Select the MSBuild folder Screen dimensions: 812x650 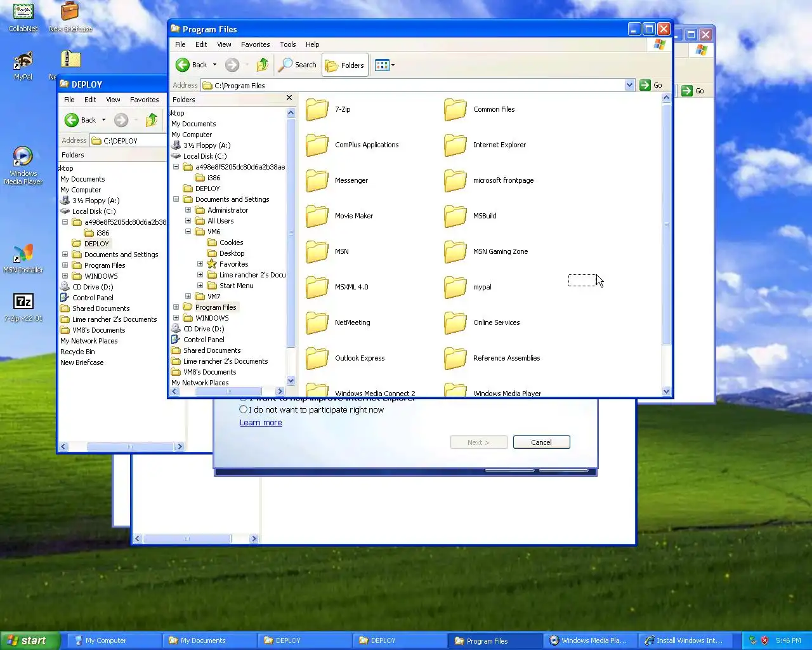coord(471,216)
